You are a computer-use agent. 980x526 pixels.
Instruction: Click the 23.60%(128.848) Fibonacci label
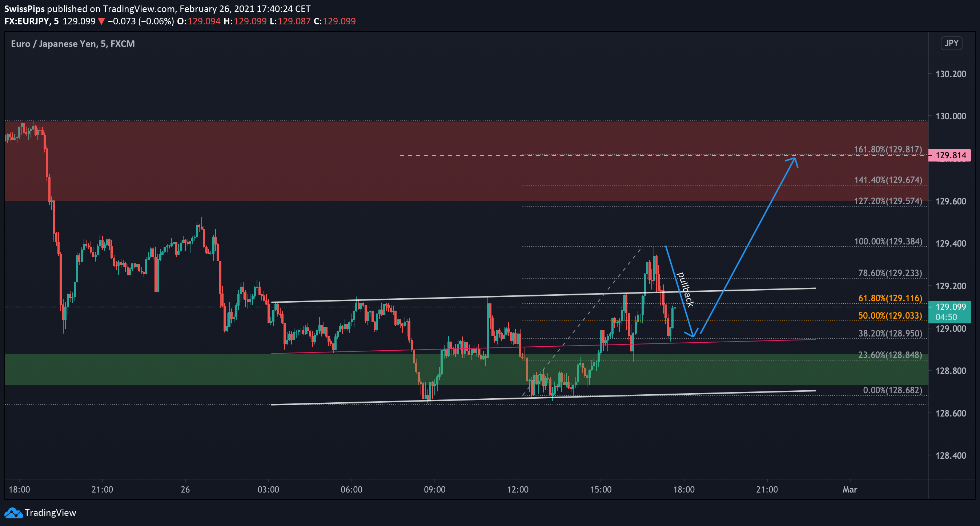coord(890,355)
